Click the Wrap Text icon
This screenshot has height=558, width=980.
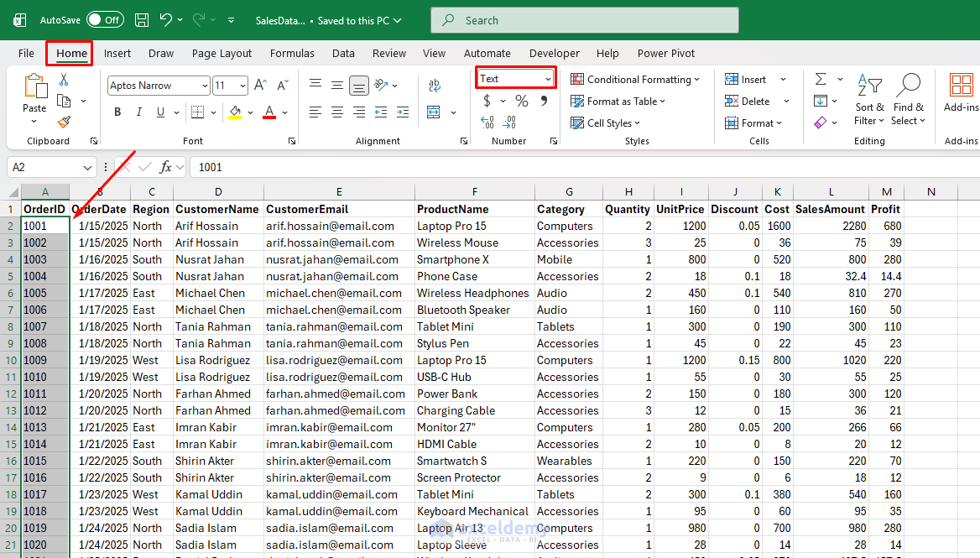coord(435,85)
